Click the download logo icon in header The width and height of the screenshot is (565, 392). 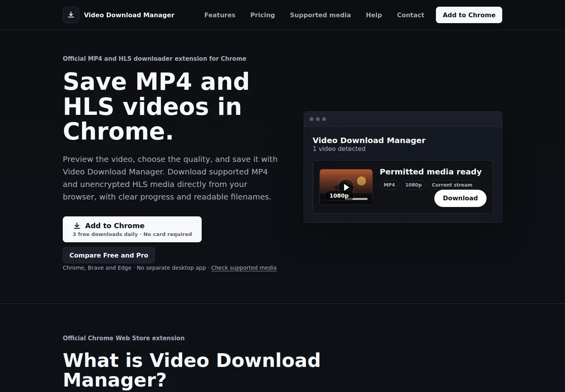[71, 15]
